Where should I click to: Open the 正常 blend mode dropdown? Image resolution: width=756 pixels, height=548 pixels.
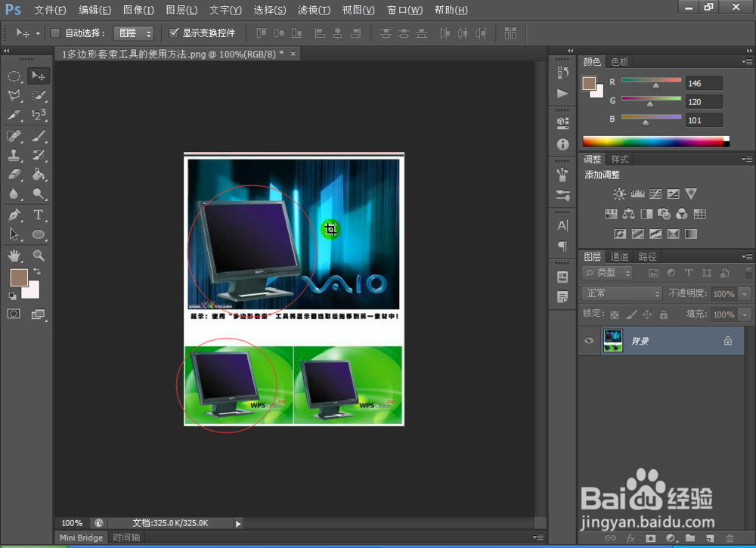(x=622, y=293)
